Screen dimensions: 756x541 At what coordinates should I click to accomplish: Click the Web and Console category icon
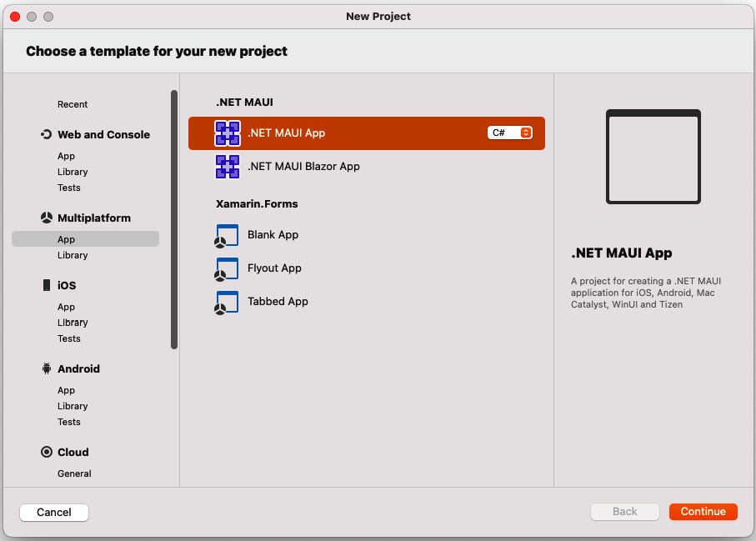pyautogui.click(x=47, y=134)
